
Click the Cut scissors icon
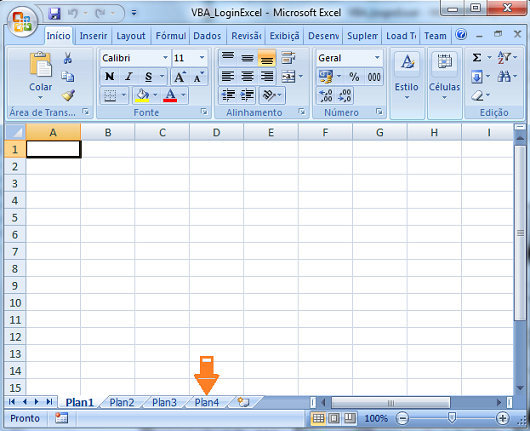[68, 58]
